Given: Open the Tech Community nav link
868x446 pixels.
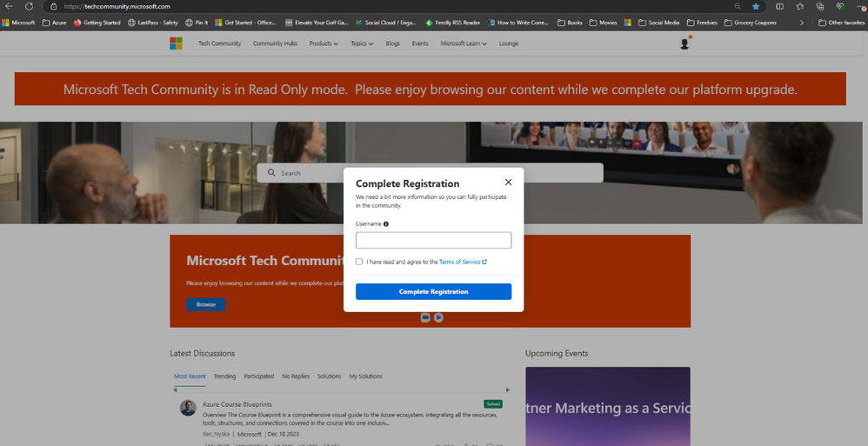Looking at the screenshot, I should coord(220,43).
